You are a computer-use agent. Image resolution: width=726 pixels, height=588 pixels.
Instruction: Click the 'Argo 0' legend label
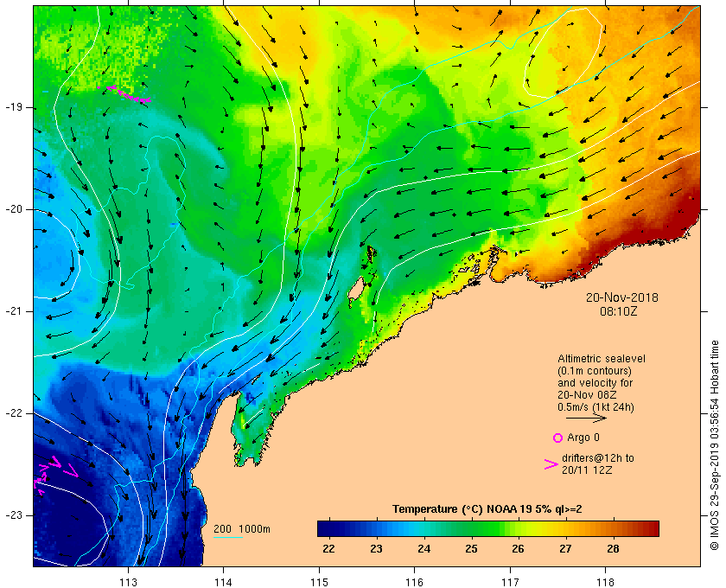[x=583, y=438]
